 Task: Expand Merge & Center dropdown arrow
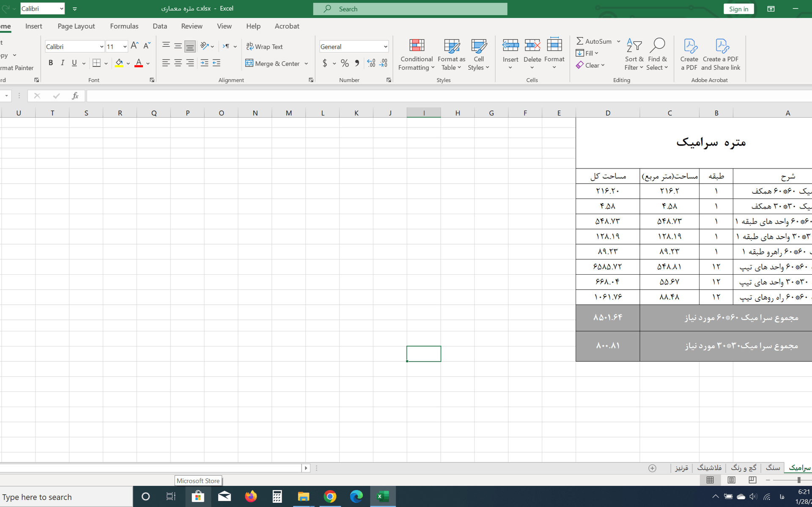[306, 63]
